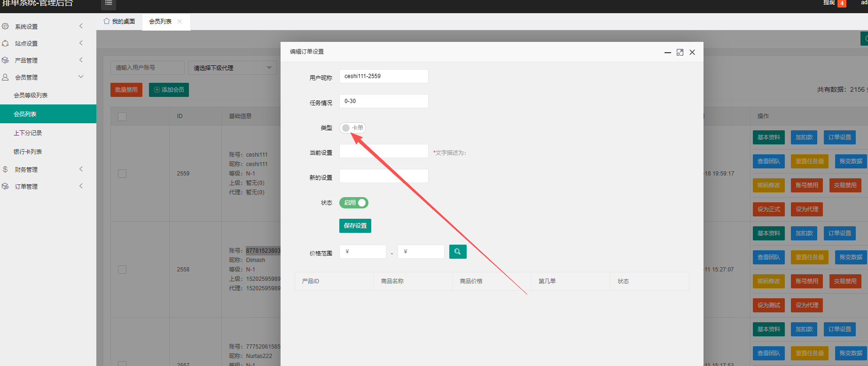
Task: Toggle the 卡单 type switch
Action: click(x=352, y=128)
